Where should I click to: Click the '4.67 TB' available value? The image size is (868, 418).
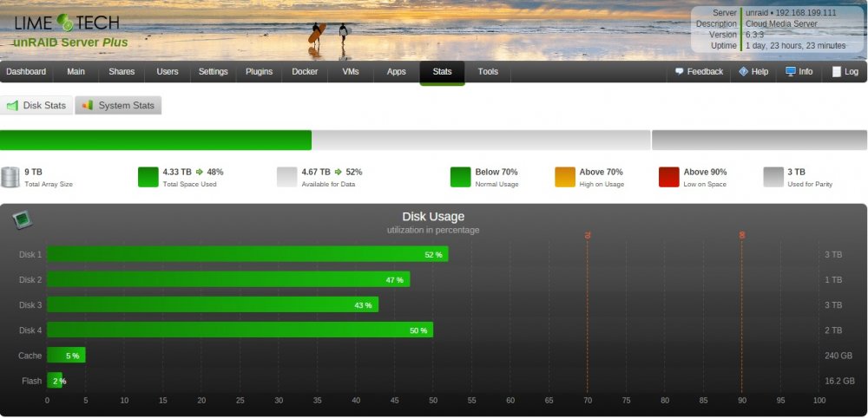click(x=316, y=172)
